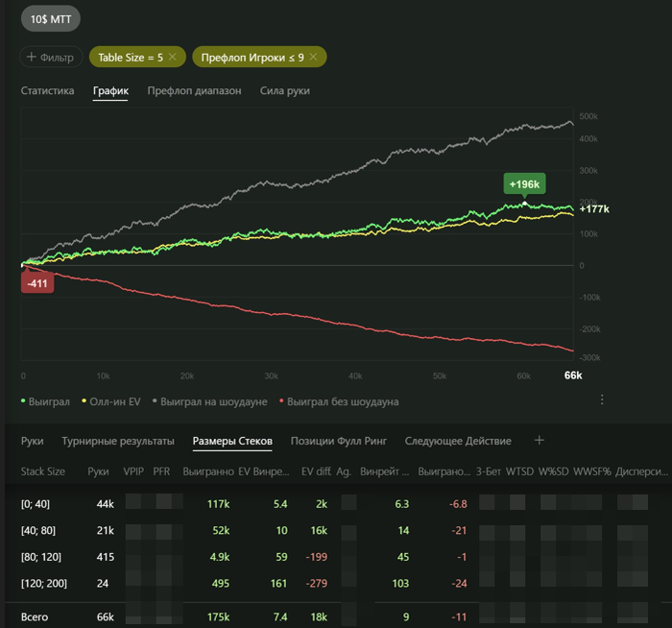Click the 103 winrate cell
This screenshot has height=628, width=672.
400,584
